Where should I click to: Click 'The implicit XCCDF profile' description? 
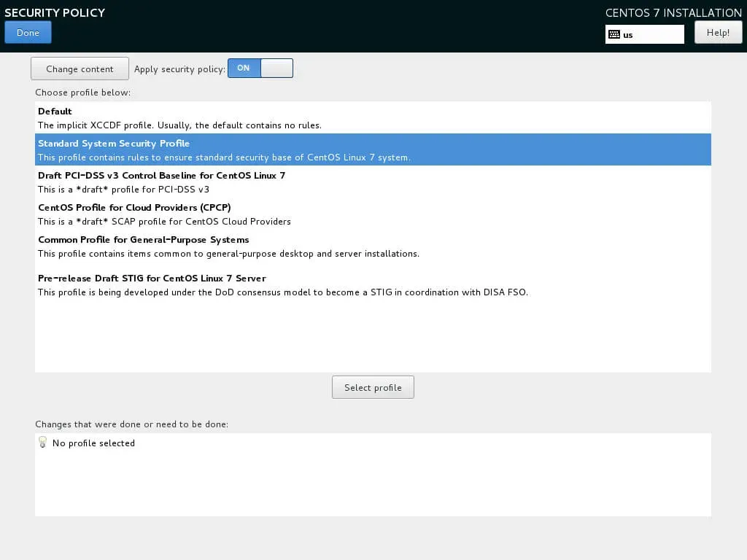[x=179, y=125]
